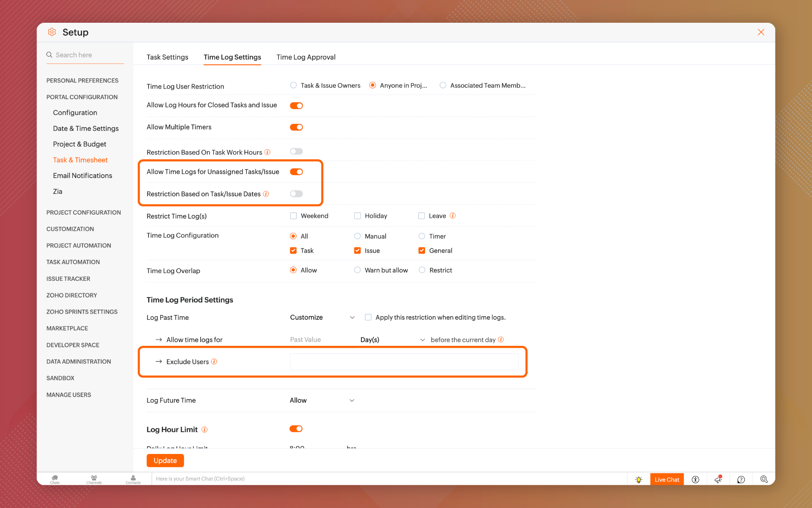Screen dimensions: 812x508
Task: Open Email Notifications in the sidebar
Action: click(x=82, y=176)
